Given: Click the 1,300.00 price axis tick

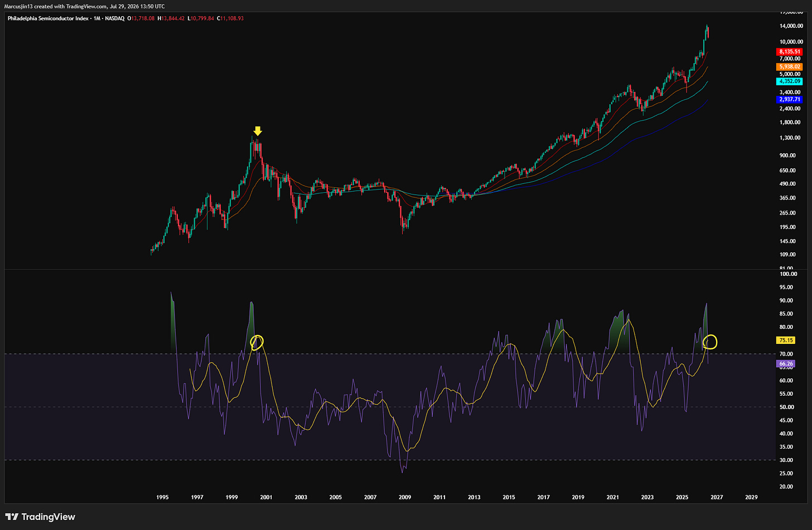Looking at the screenshot, I should click(790, 138).
